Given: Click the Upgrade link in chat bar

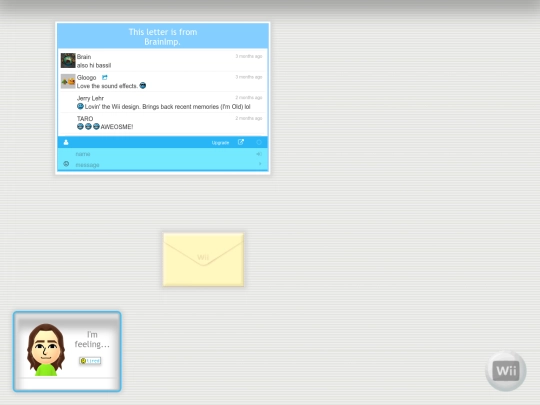Looking at the screenshot, I should click(x=220, y=143).
